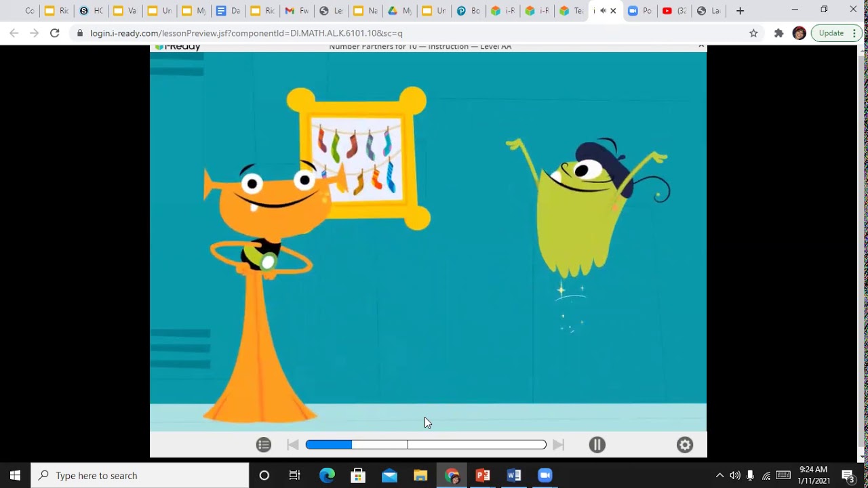Viewport: 868px width, 488px height.
Task: Bookmark this page with star icon
Action: click(753, 33)
